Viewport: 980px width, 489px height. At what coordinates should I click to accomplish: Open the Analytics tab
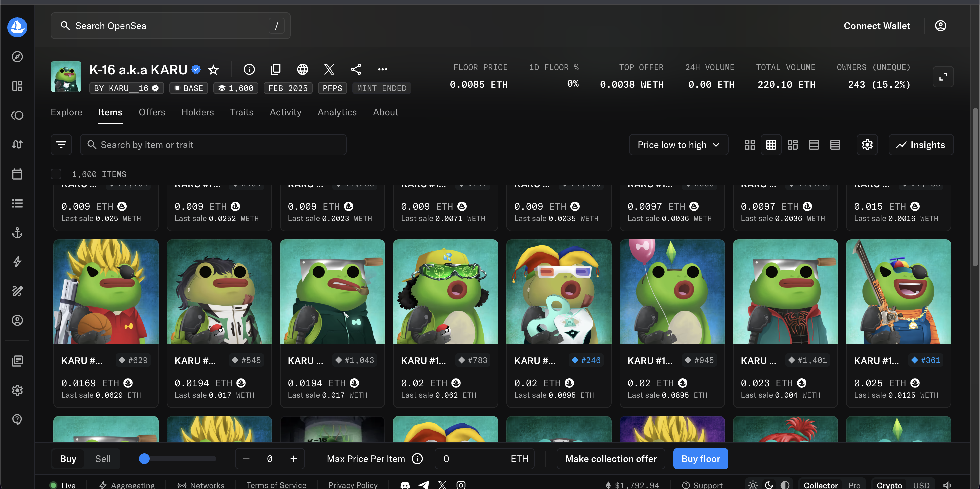(337, 112)
